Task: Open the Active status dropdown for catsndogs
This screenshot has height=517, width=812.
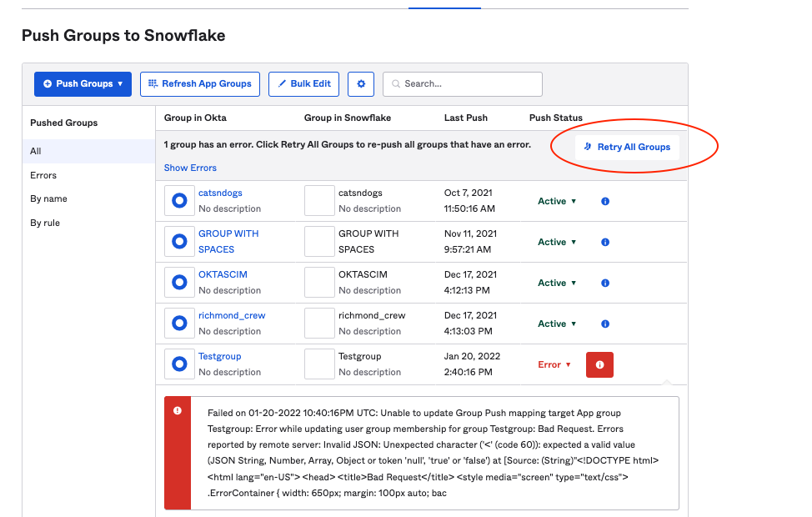Action: point(556,201)
